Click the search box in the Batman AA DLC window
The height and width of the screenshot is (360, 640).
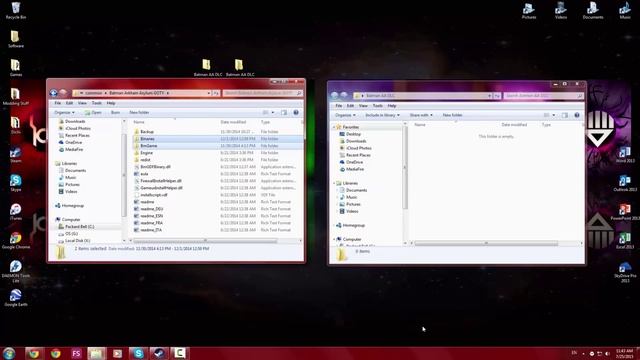click(543, 96)
